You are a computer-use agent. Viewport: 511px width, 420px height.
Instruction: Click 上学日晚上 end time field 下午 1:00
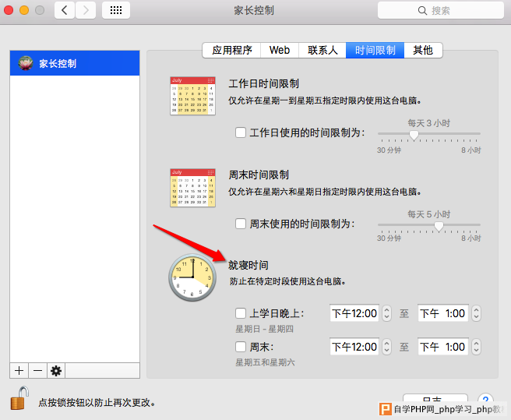pos(443,313)
